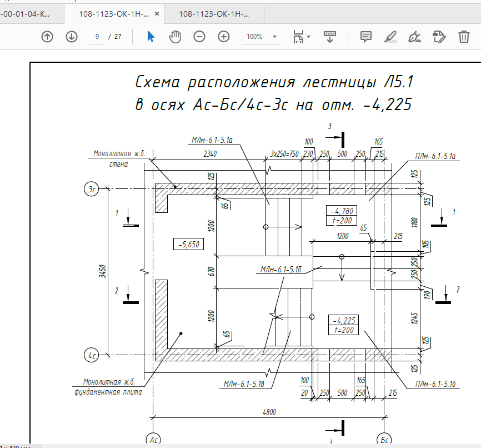Click the axis bubble '3с'
This screenshot has height=448, width=481.
tap(92, 189)
